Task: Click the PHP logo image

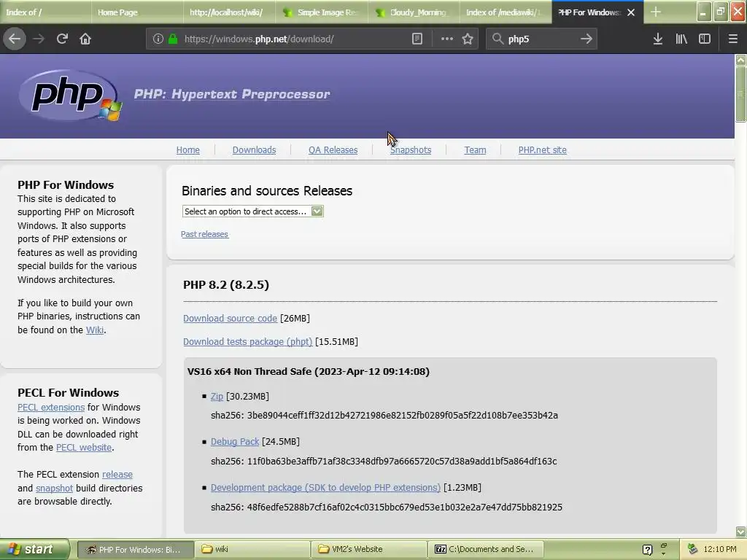Action: click(x=70, y=96)
